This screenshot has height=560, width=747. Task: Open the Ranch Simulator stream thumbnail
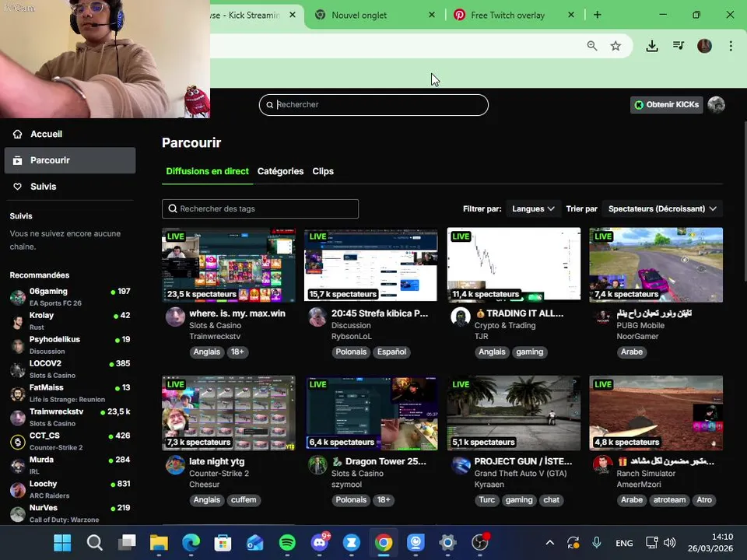656,413
